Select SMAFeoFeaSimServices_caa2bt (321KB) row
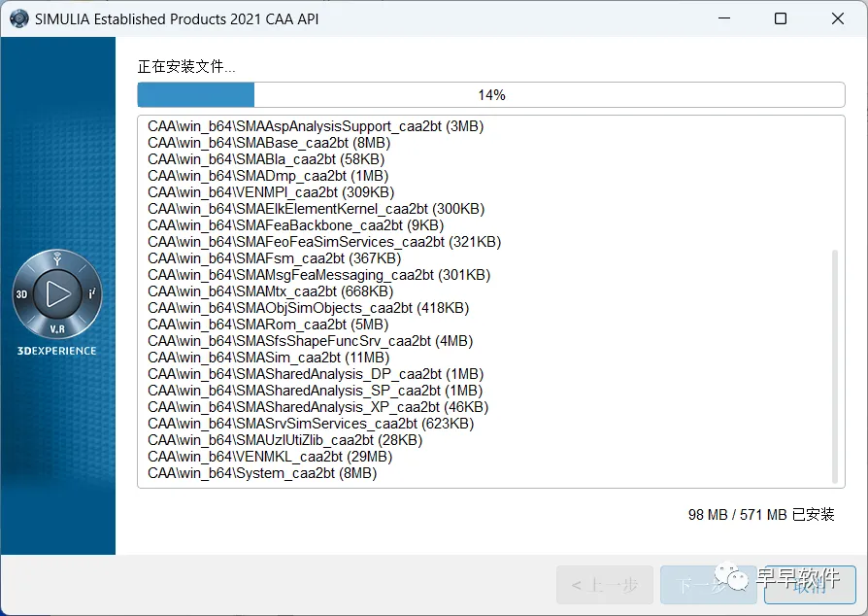The height and width of the screenshot is (616, 868). click(x=324, y=242)
